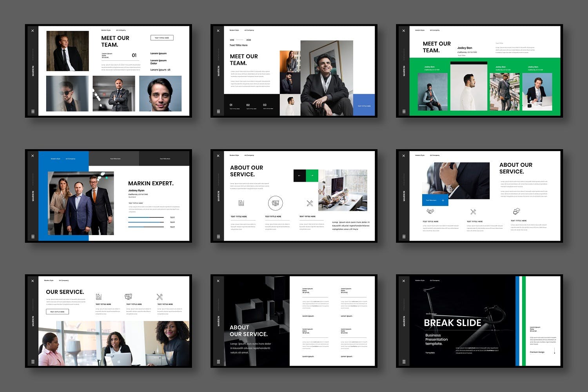Click monitor gear icon on Our Service three-women slide
The width and height of the screenshot is (588, 392).
pos(128,297)
